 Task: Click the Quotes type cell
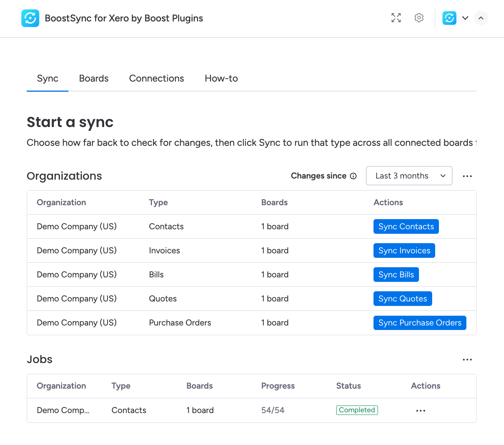pyautogui.click(x=163, y=299)
